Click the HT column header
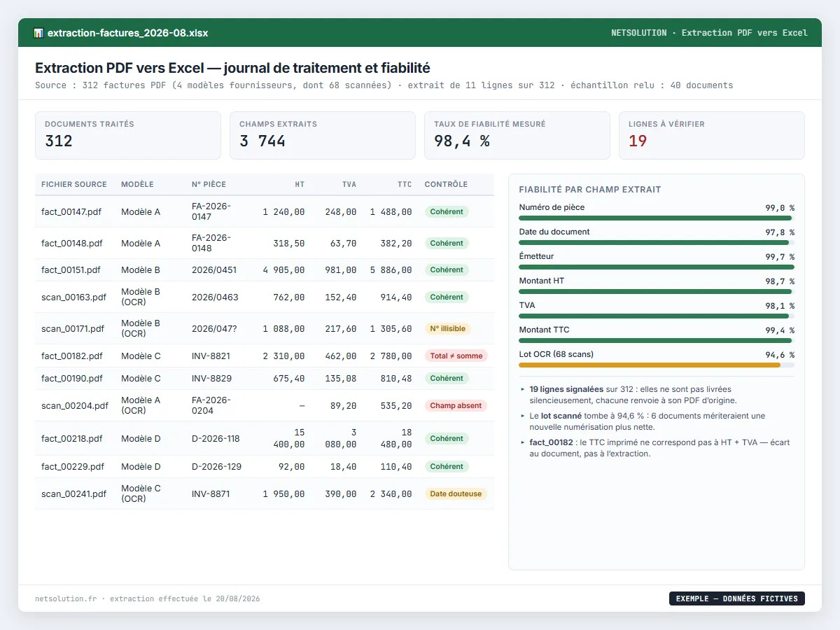The image size is (840, 630). [x=300, y=184]
